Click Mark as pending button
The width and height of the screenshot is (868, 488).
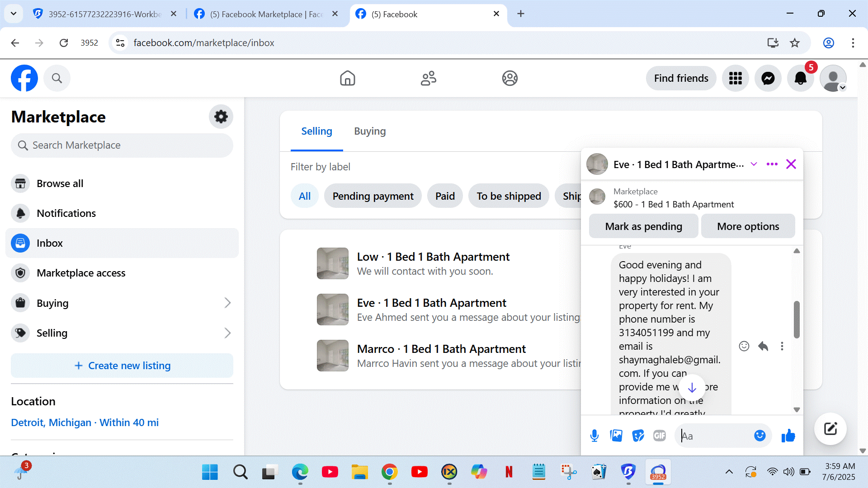[x=643, y=226]
